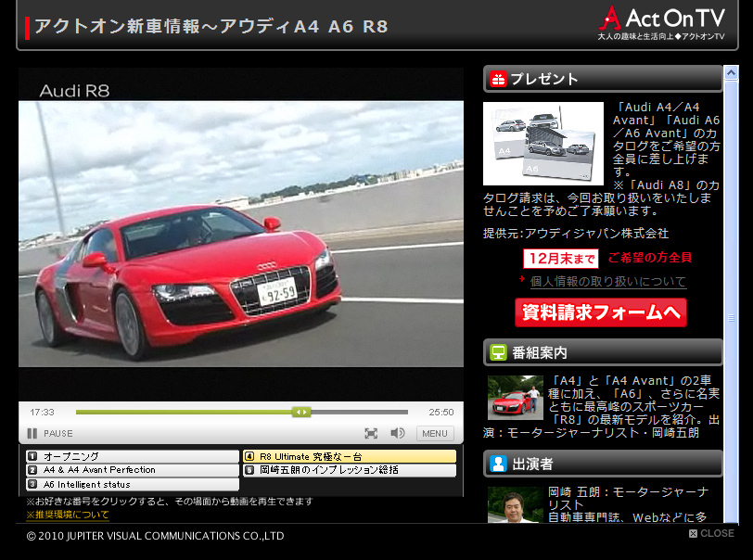The image size is (753, 560).
Task: Click the video frame showing the red Audi R8
Action: (241, 234)
